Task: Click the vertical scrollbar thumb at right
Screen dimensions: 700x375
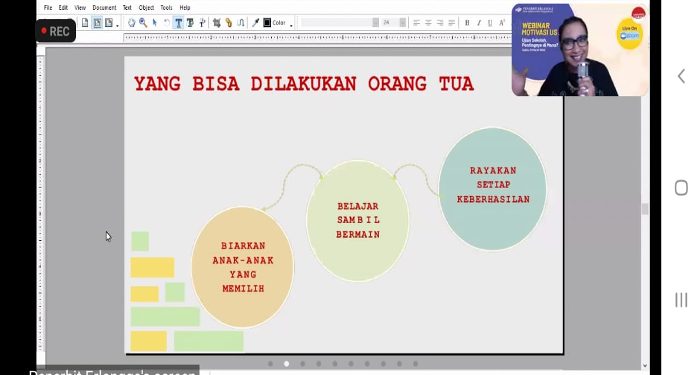Action: click(645, 208)
